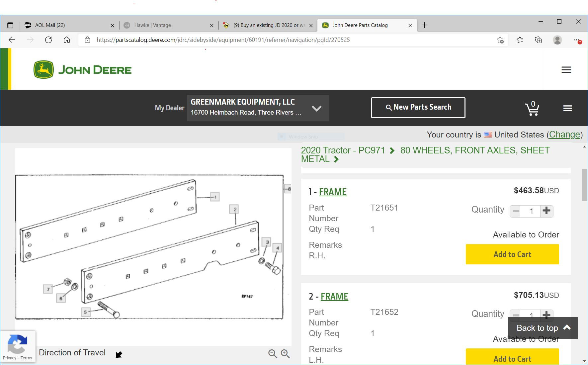
Task: Open the tab actions menu icon
Action: coord(10,25)
